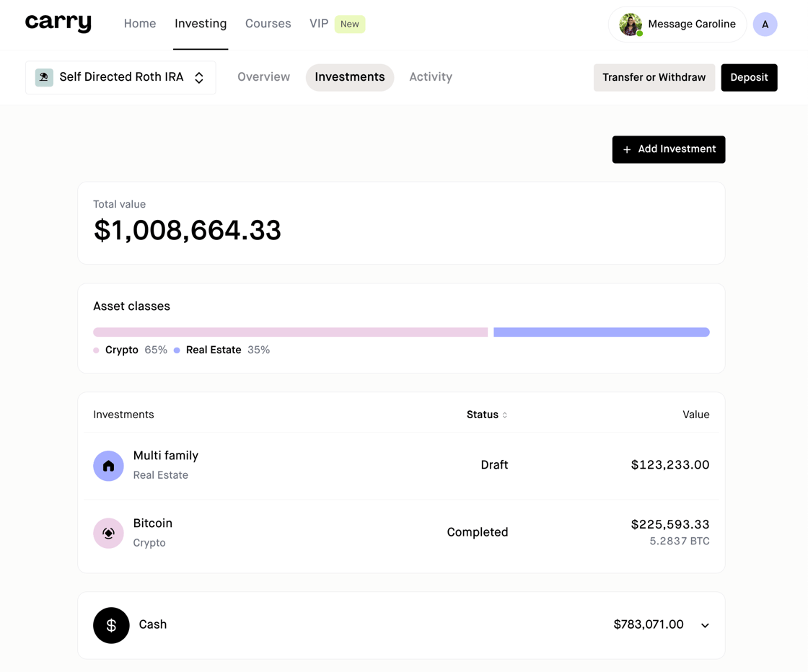Open the Self Directed Roth IRA account selector
The width and height of the screenshot is (808, 672).
pos(120,77)
